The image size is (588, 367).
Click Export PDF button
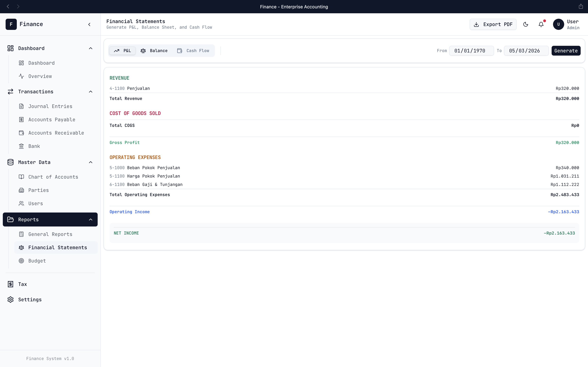[x=493, y=24]
